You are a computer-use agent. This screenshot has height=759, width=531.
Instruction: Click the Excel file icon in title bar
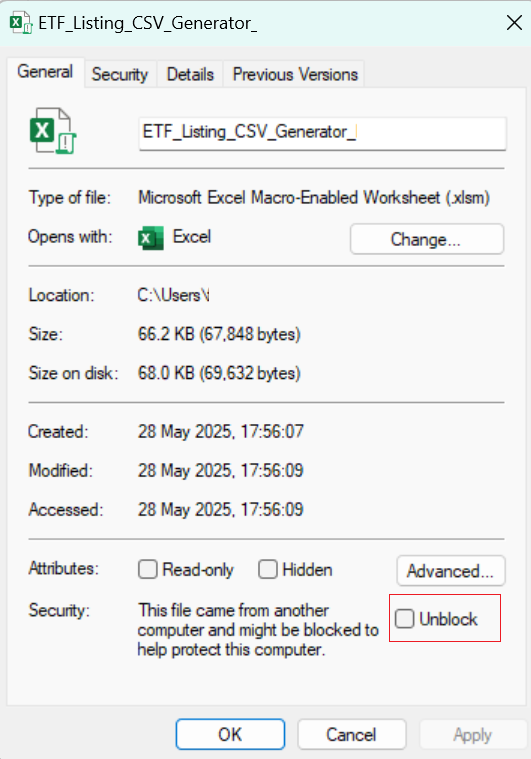tap(21, 23)
